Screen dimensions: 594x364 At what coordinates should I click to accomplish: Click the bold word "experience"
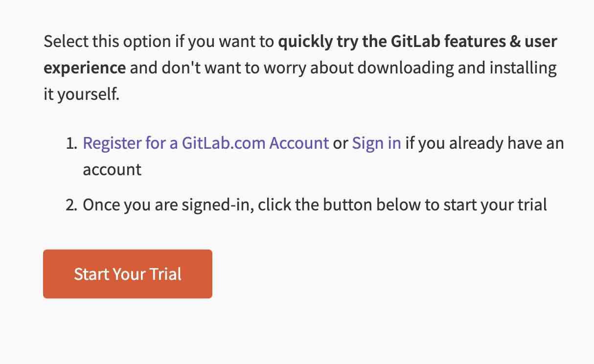85,68
